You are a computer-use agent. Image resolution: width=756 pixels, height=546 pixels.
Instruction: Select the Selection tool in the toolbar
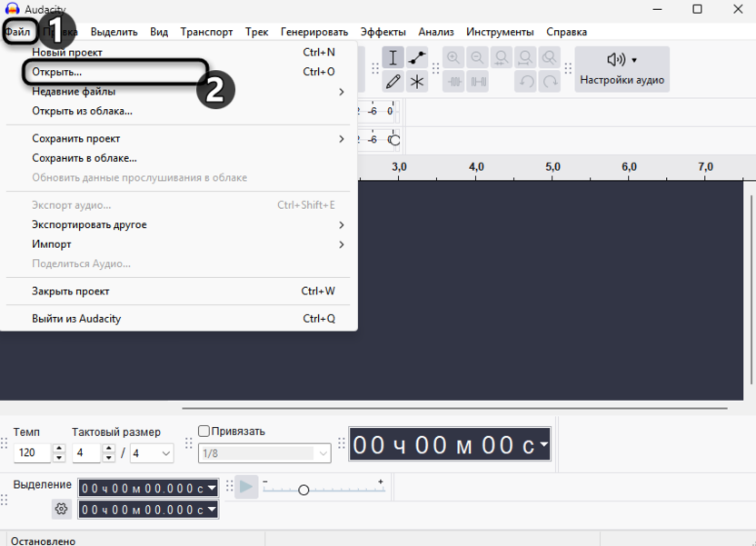click(393, 57)
